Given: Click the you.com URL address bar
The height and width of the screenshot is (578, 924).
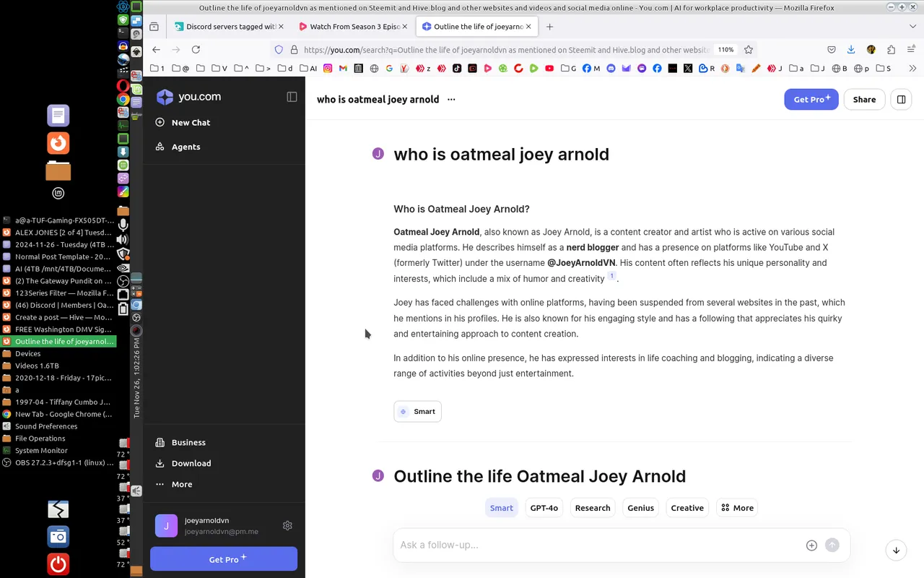Looking at the screenshot, I should pyautogui.click(x=505, y=50).
